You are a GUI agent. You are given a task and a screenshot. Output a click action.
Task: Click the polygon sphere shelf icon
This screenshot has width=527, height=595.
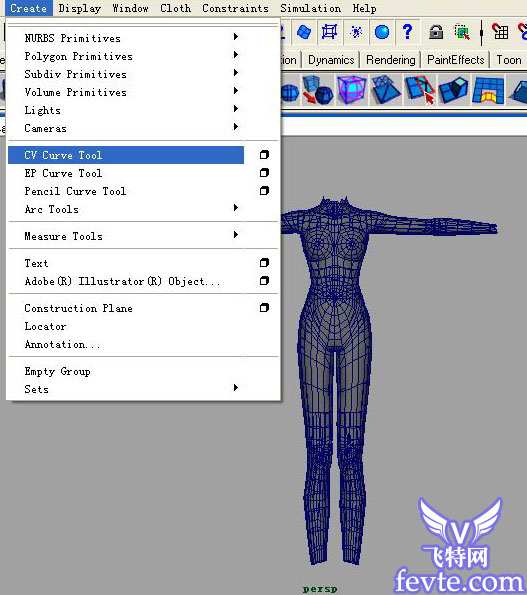[x=290, y=92]
